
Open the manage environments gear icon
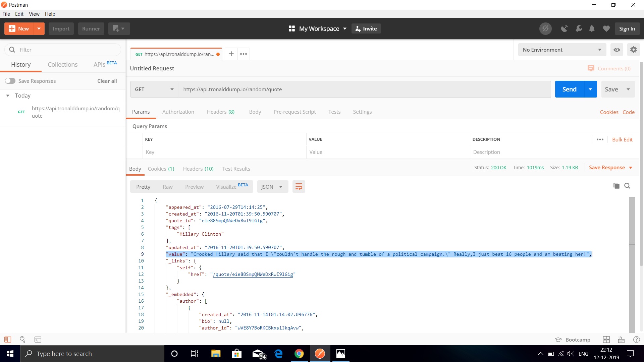633,50
